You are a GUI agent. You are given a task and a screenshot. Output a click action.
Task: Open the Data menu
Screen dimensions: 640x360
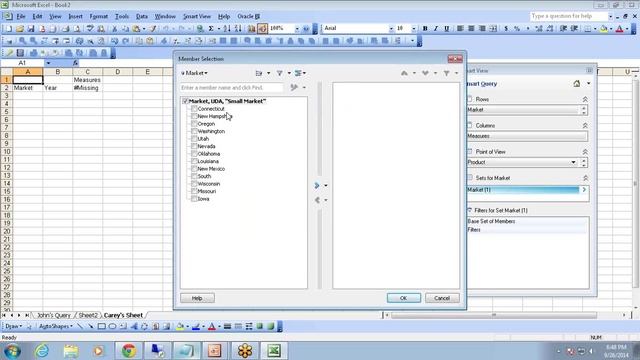(142, 16)
